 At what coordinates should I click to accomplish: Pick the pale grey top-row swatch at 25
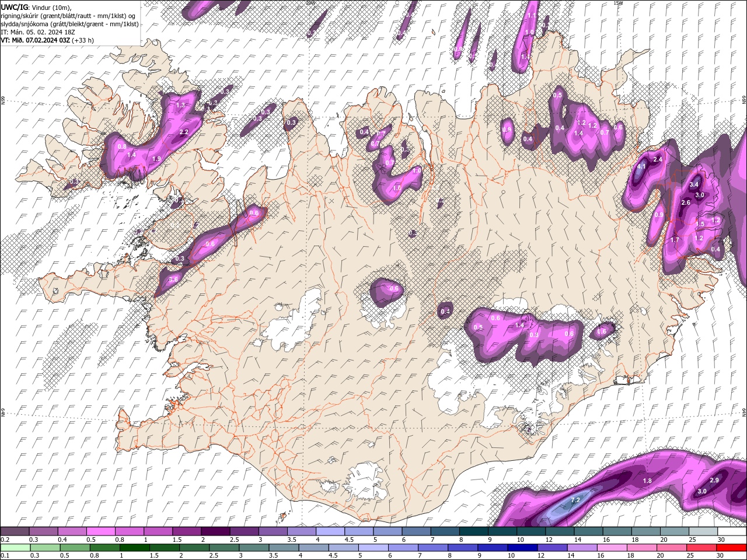703,531
